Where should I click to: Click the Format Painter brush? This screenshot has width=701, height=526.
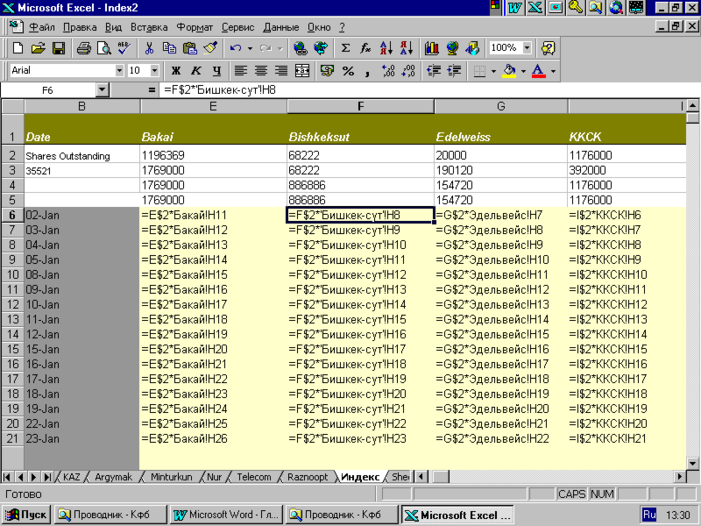tap(210, 48)
